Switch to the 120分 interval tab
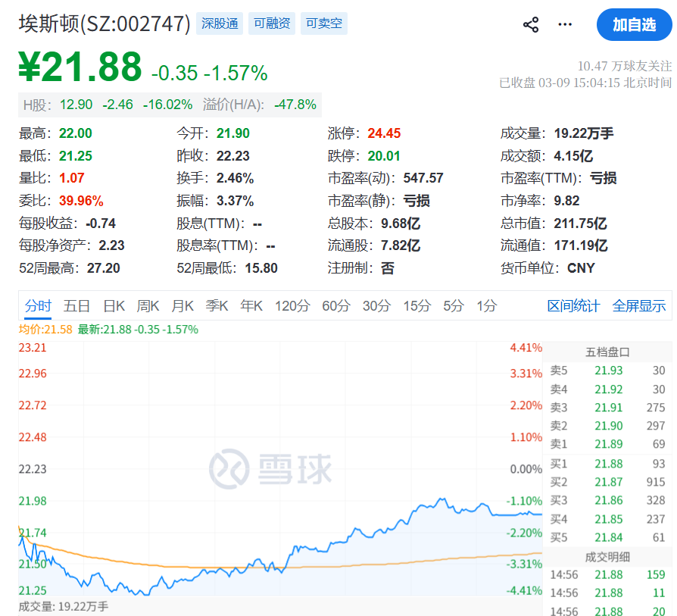Screen dimensions: 677x616 [x=292, y=306]
